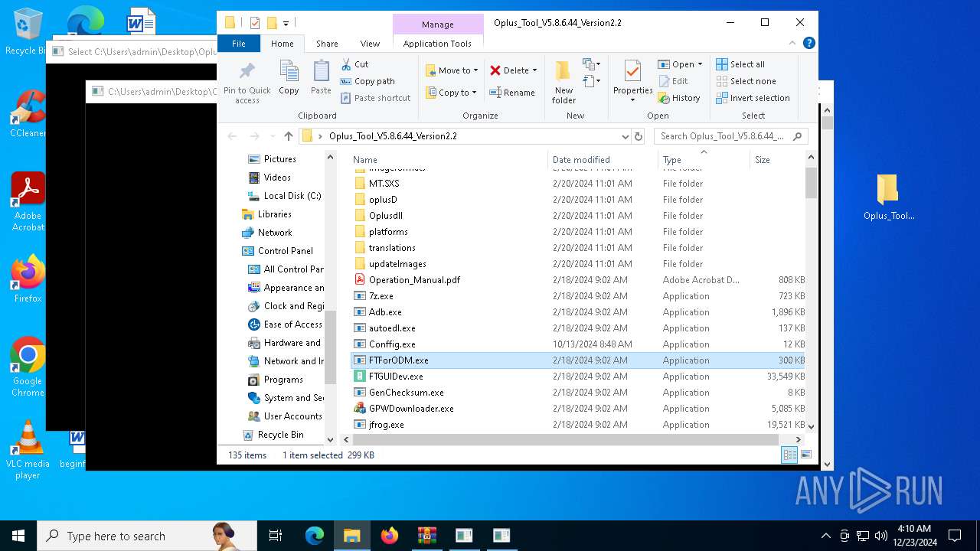The image size is (980, 551).
Task: Open Local Disk (C:) in navigation pane
Action: pos(292,196)
